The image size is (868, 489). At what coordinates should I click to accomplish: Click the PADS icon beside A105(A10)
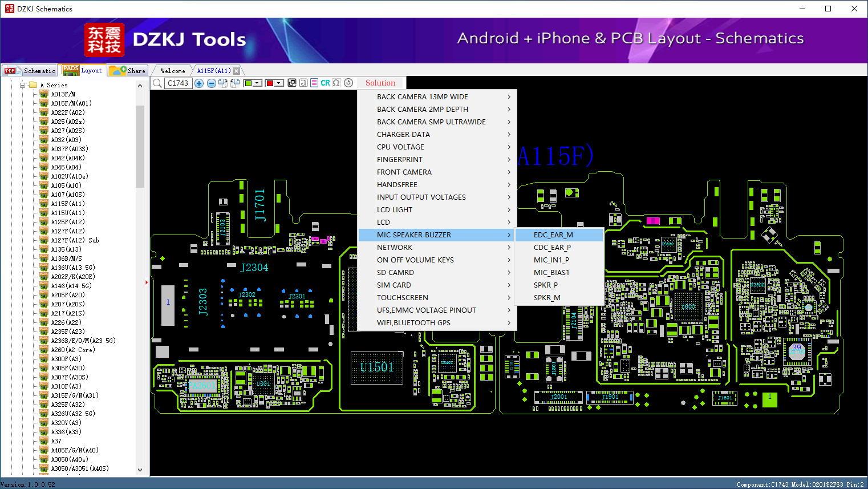pyautogui.click(x=44, y=185)
